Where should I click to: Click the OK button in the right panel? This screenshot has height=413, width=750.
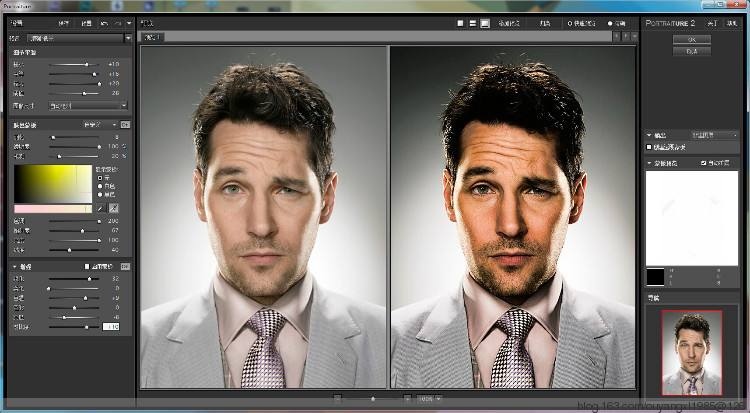tap(691, 39)
